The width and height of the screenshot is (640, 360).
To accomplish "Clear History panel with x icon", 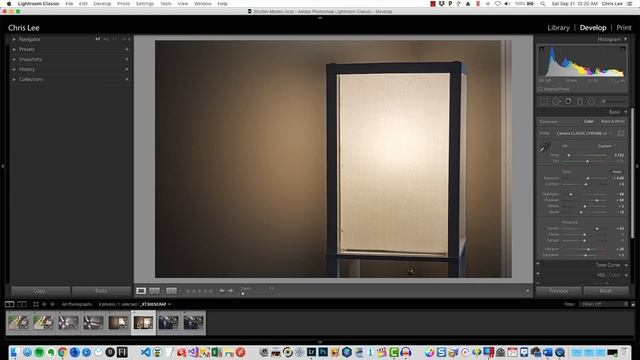I will pyautogui.click(x=127, y=69).
